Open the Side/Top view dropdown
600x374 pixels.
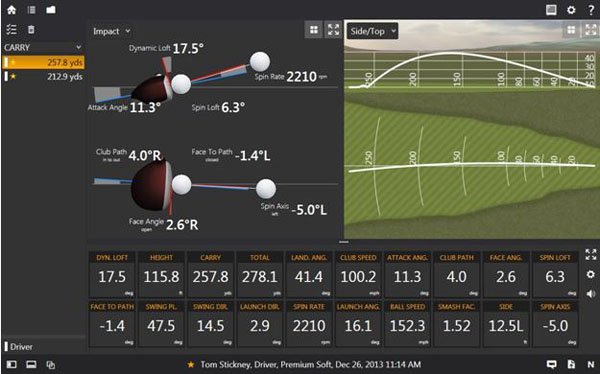(x=372, y=31)
